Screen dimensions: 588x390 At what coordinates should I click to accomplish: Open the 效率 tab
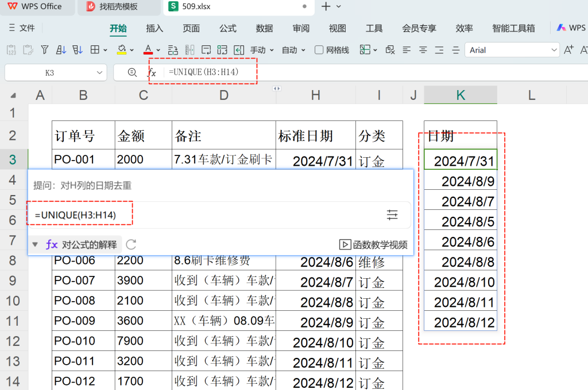pyautogui.click(x=464, y=28)
